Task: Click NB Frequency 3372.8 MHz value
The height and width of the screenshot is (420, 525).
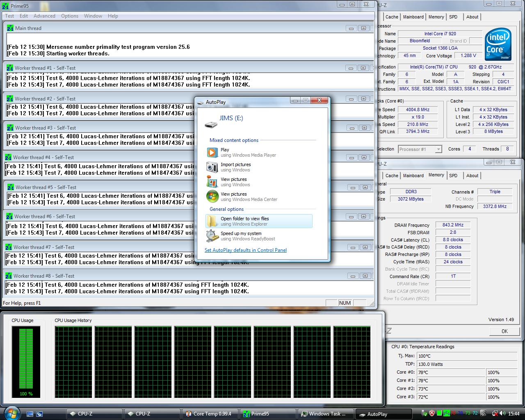Action: 495,206
